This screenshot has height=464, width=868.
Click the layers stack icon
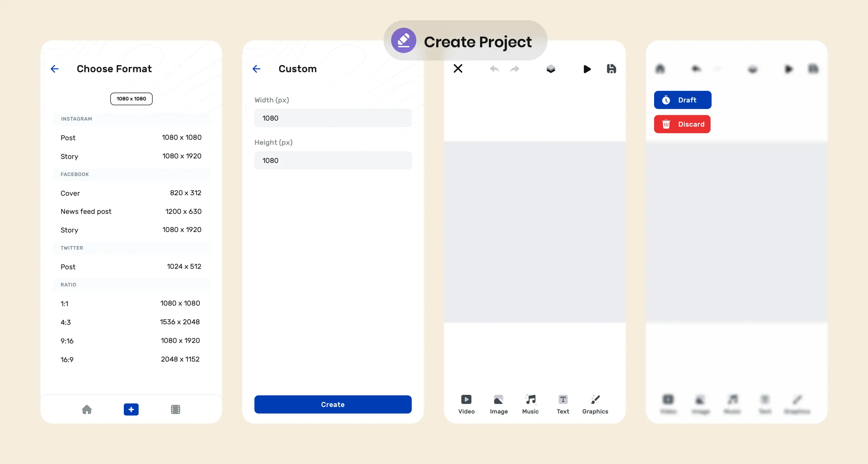pos(550,68)
